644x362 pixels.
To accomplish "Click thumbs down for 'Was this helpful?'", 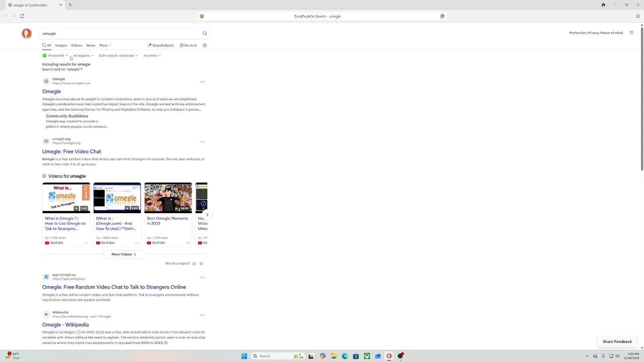I will (x=201, y=263).
